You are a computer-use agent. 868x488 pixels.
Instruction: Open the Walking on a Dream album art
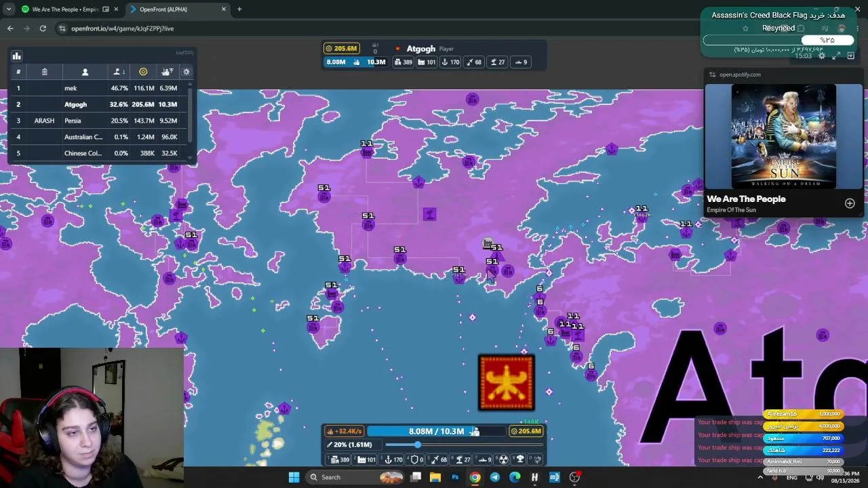point(784,136)
